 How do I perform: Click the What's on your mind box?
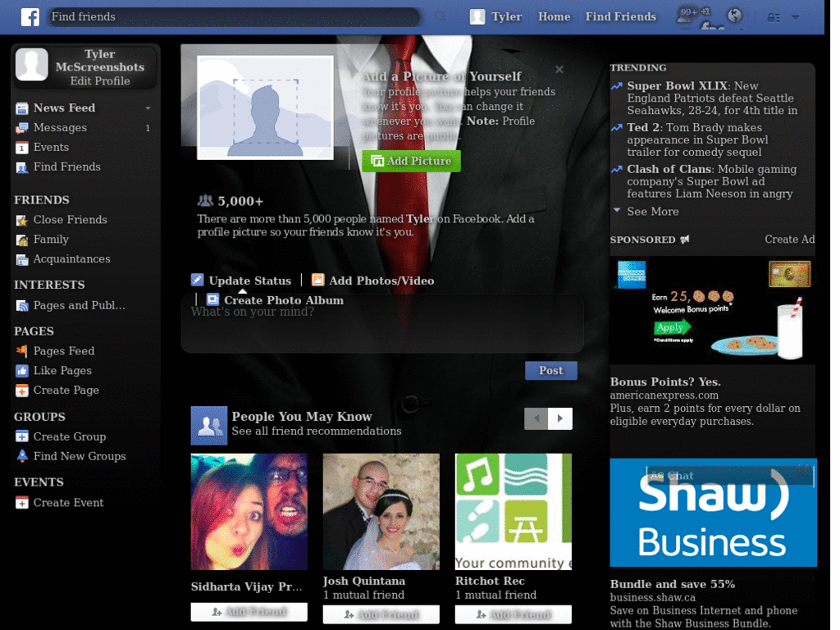pos(382,323)
